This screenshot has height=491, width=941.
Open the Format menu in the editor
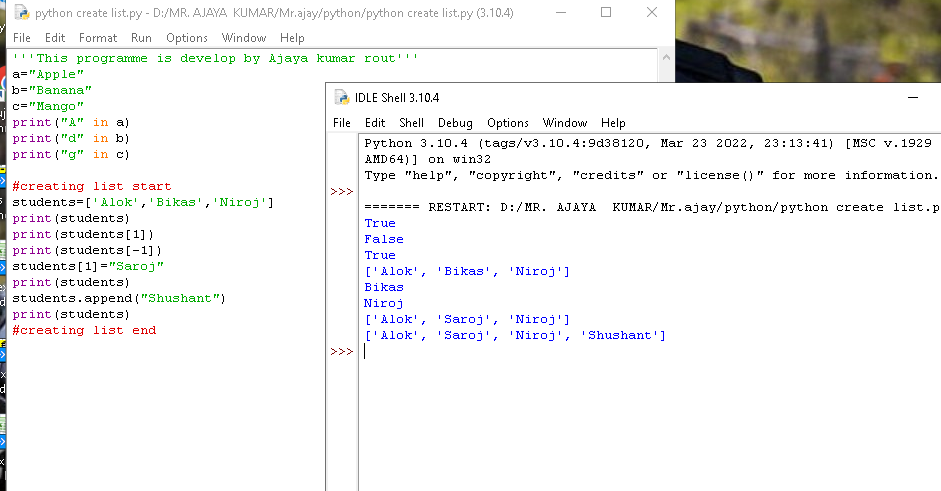98,38
